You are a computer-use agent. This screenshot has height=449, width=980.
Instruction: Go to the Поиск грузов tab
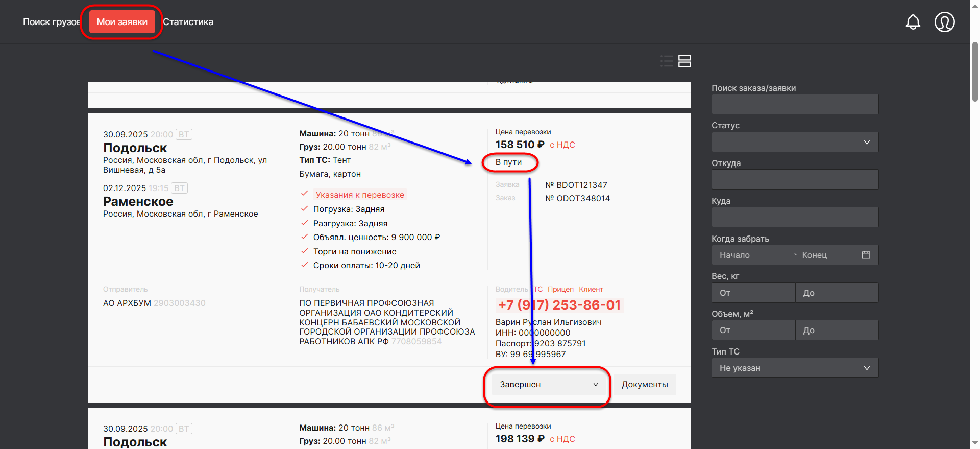(x=51, y=22)
